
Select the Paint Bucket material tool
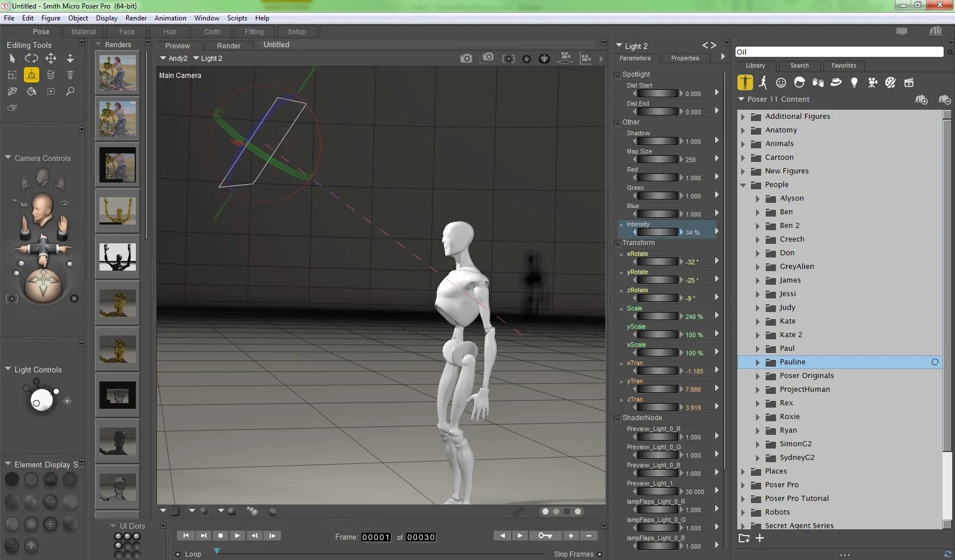31,91
